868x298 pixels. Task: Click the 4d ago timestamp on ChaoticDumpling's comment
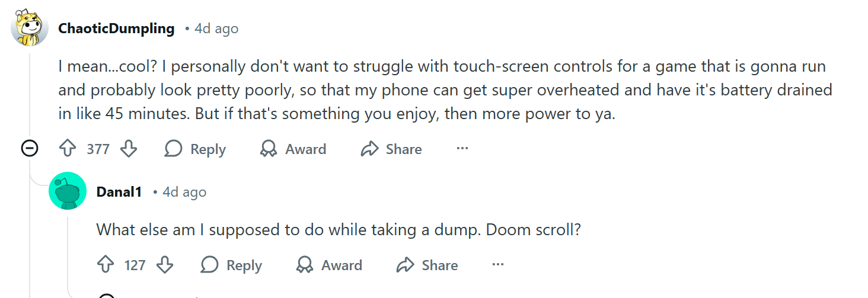[216, 28]
